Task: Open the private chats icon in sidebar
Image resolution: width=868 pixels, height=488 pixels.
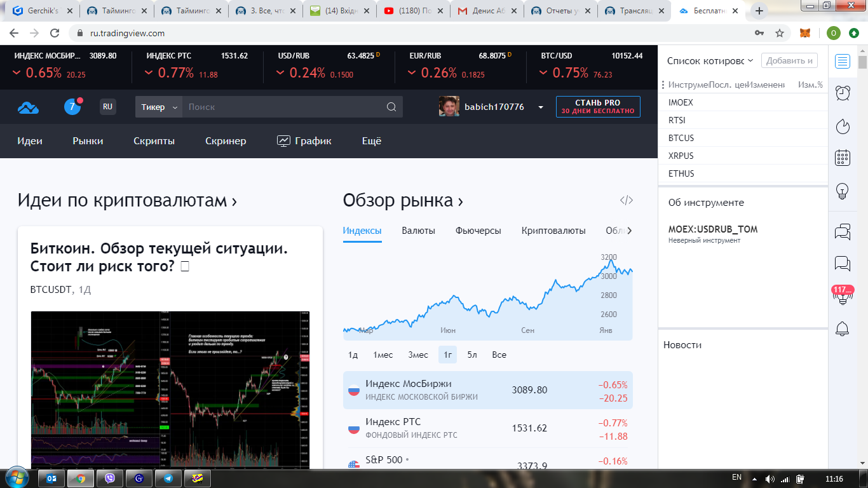Action: coord(843,263)
